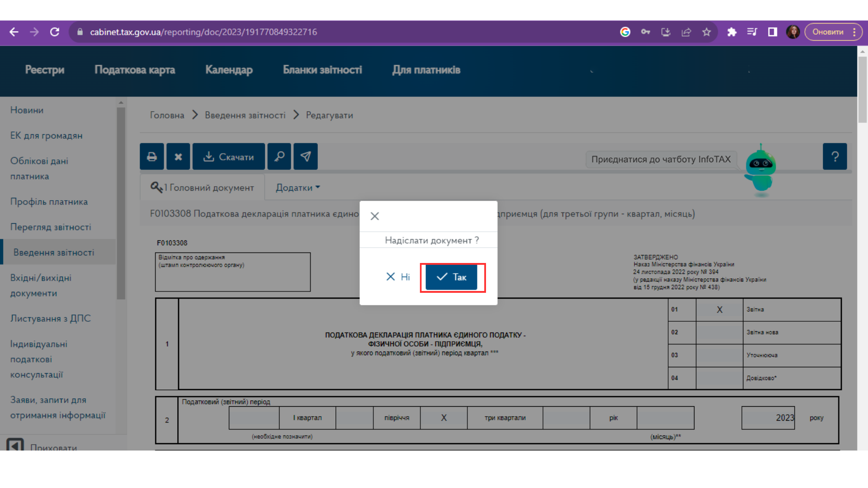Click the X delete icon in the toolbar

point(178,157)
